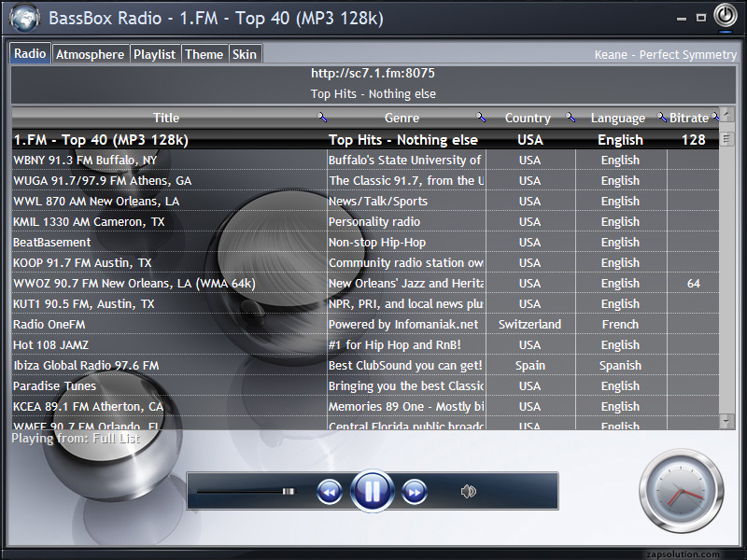Sort stations by Language column header
The height and width of the screenshot is (560, 747).
[x=617, y=118]
